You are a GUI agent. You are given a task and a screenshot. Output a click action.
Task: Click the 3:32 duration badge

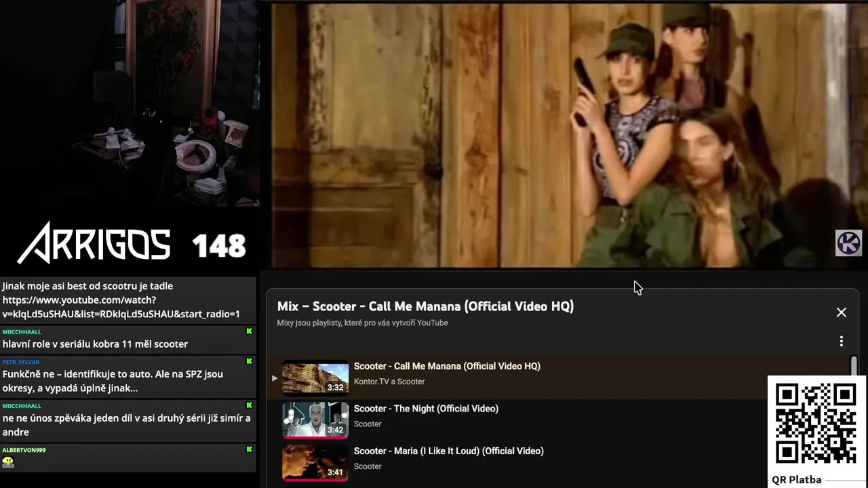pos(335,388)
